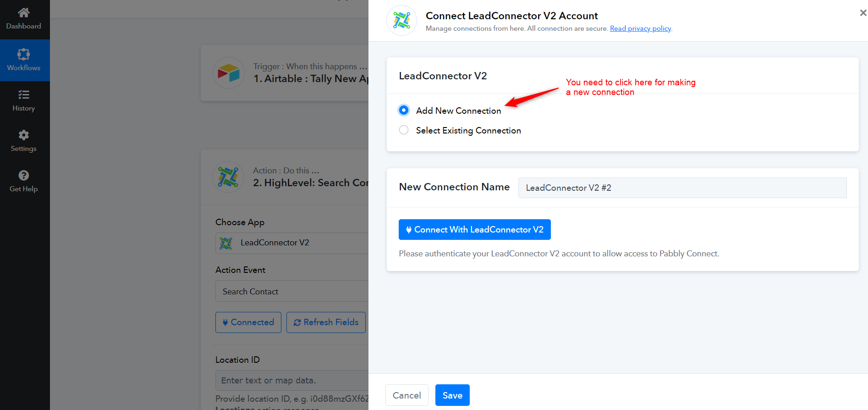
Task: Expand the Action Event Search Contact dropdown
Action: [x=292, y=291]
